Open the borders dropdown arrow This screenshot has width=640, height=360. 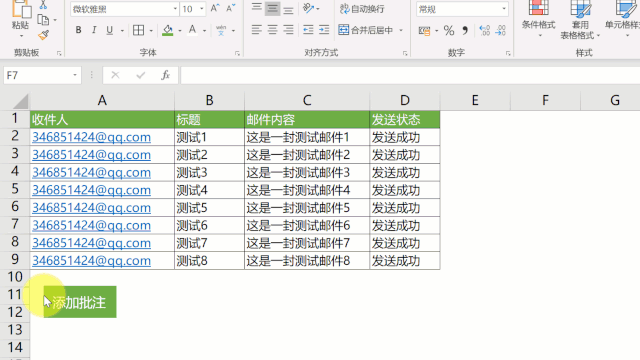151,31
